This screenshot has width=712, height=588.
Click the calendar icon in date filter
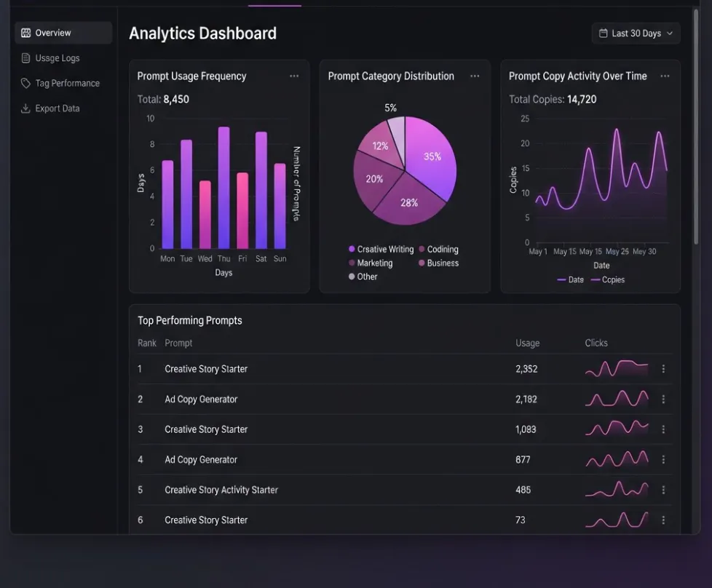[x=603, y=33]
